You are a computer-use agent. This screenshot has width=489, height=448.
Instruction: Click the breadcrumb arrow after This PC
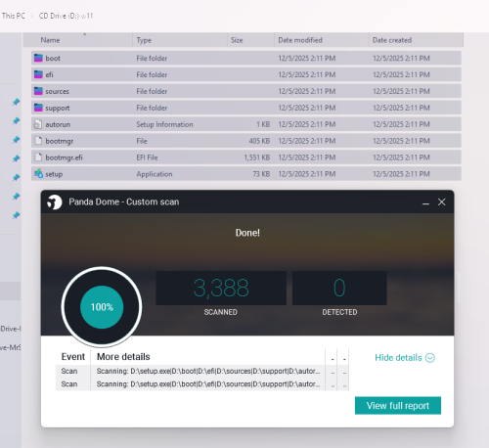32,16
